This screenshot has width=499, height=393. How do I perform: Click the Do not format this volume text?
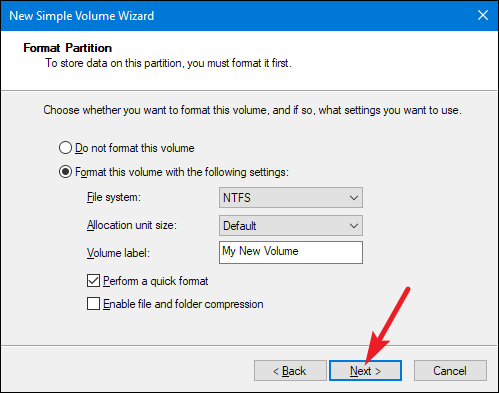[x=135, y=148]
